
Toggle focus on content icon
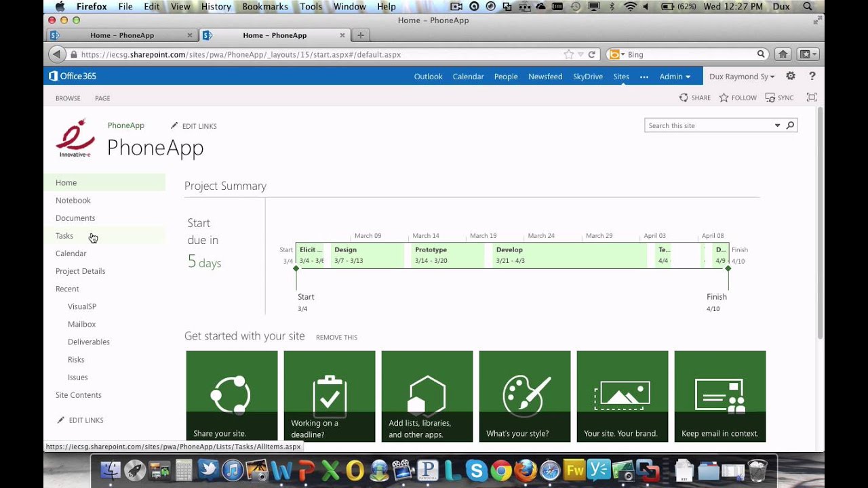click(811, 98)
